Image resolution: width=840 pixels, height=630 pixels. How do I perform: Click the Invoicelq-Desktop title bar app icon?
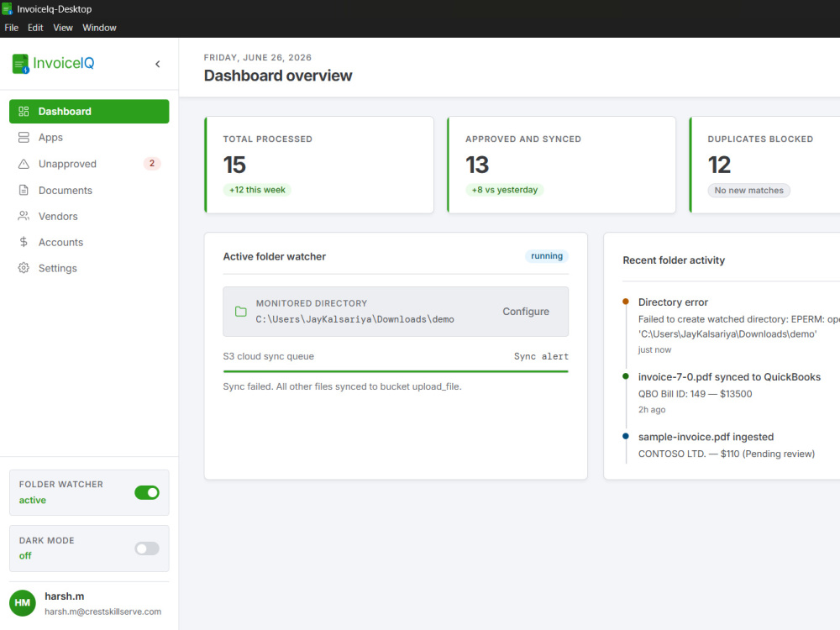7,8
